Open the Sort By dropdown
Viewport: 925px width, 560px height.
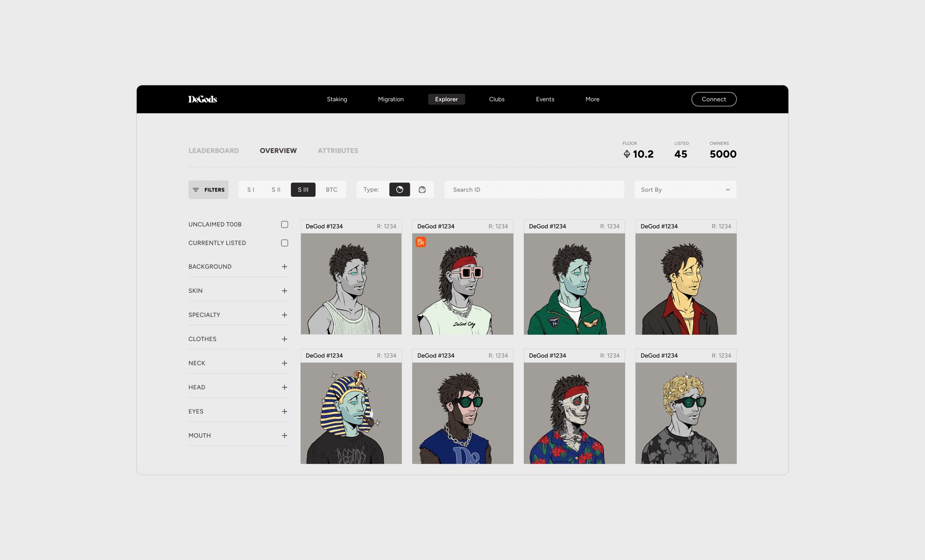(x=685, y=190)
